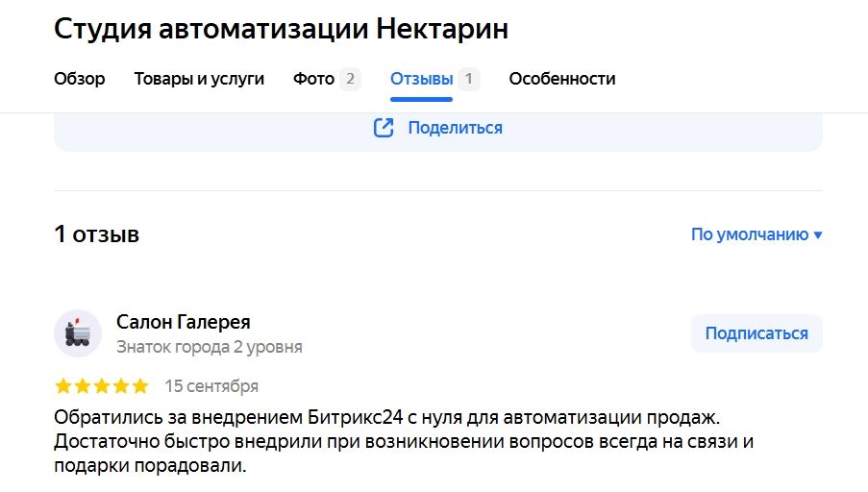This screenshot has height=492, width=868.
Task: Click the Студия автоматизации Нектарин title
Action: 282,29
